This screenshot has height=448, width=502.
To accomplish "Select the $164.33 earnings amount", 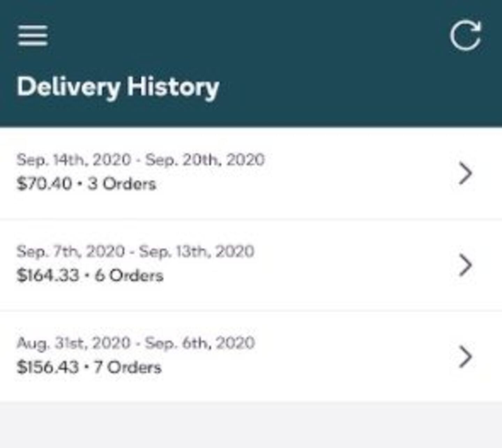I will (x=48, y=276).
